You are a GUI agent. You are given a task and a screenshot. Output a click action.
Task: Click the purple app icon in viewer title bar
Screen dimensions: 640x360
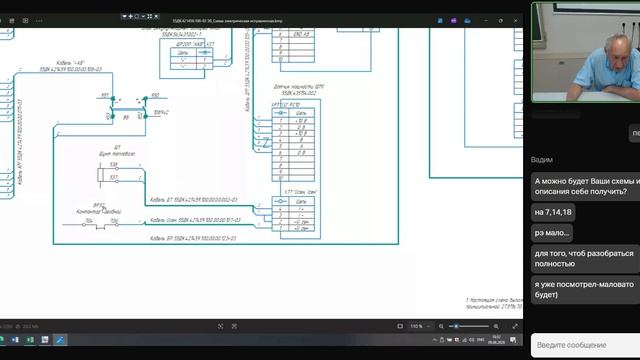[x=453, y=20]
